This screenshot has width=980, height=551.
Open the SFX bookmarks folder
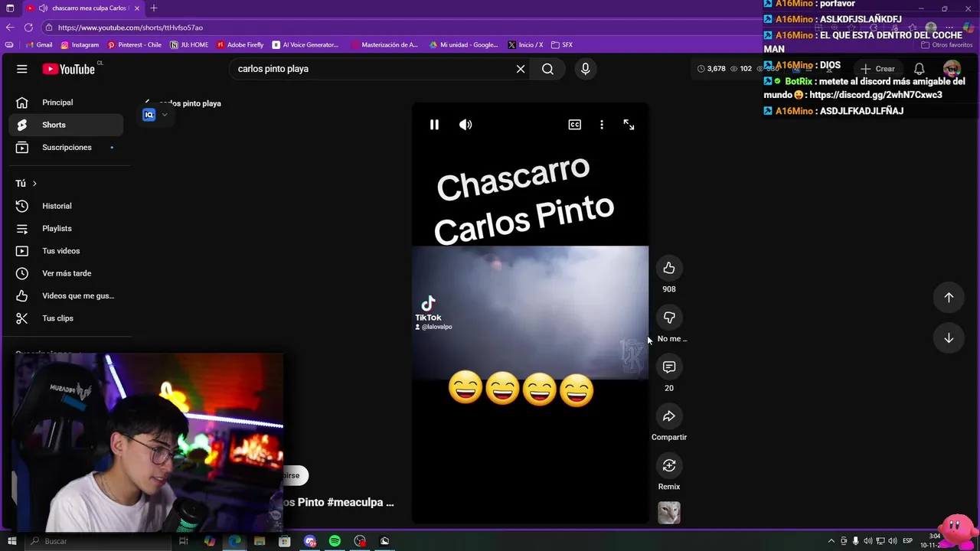click(562, 45)
